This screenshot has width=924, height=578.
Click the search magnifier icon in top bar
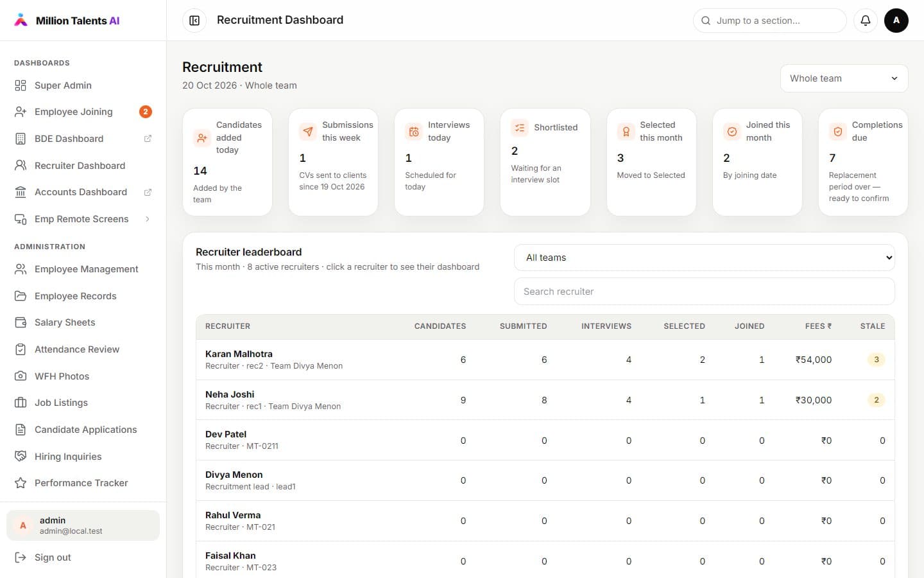706,21
